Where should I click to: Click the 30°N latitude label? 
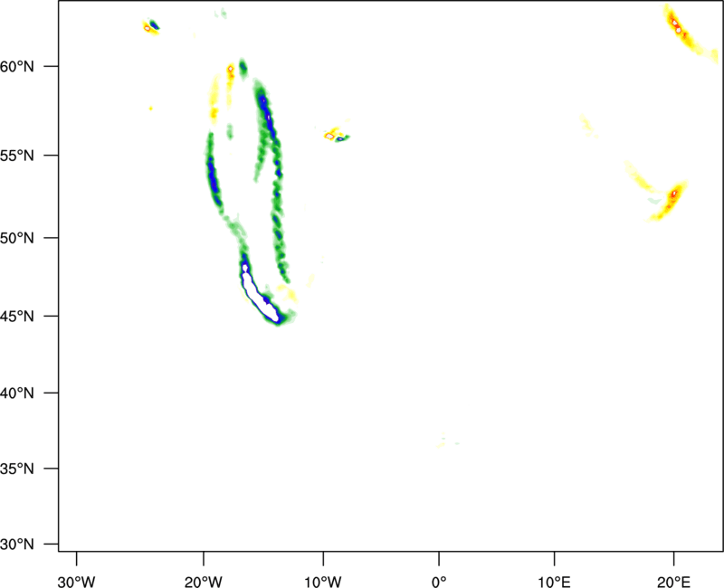click(17, 545)
